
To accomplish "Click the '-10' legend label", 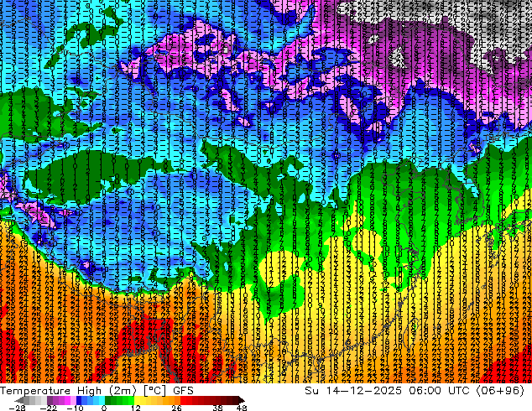I will click(75, 408).
